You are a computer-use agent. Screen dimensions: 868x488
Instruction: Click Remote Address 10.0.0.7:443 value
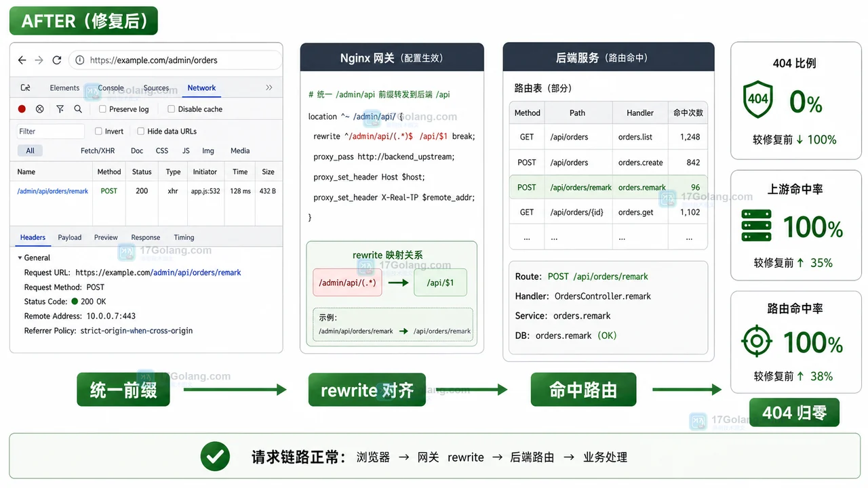point(111,317)
